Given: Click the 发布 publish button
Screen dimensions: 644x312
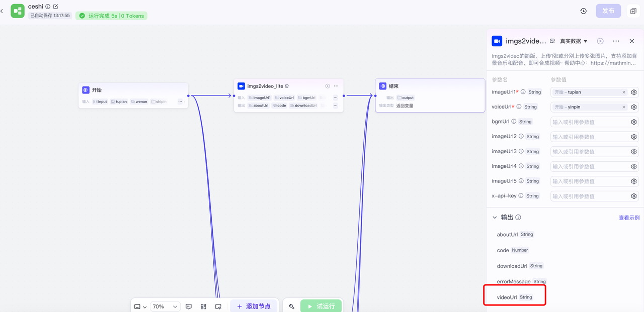Looking at the screenshot, I should [608, 11].
